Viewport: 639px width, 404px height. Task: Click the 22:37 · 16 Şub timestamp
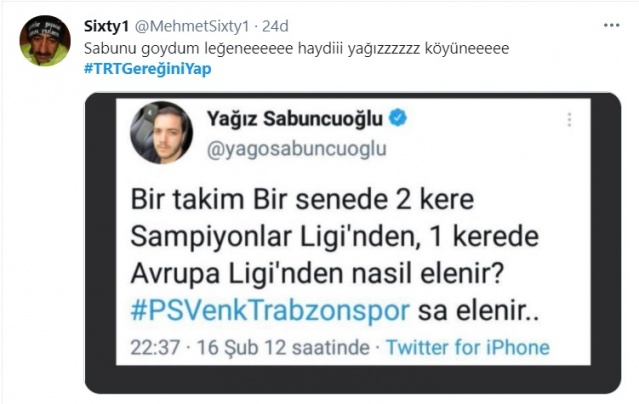click(195, 348)
